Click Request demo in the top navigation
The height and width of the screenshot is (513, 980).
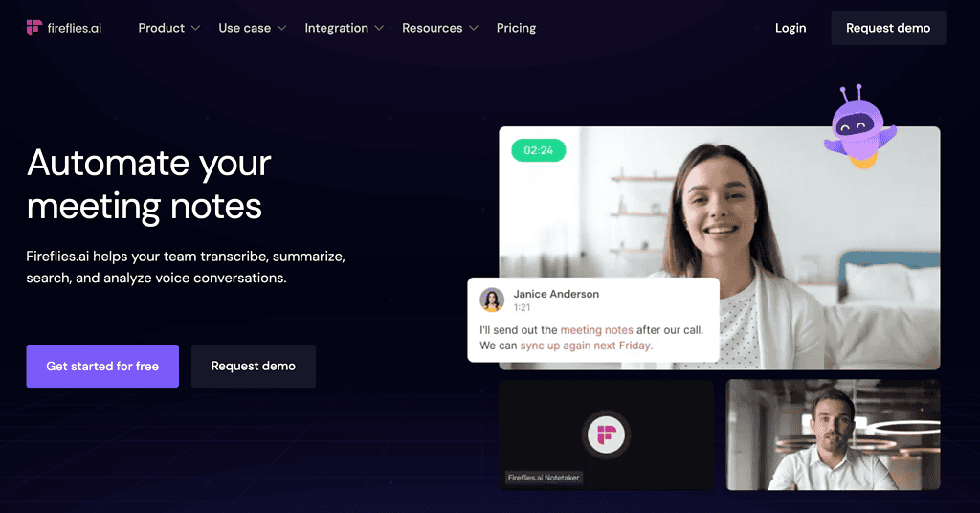click(x=888, y=28)
